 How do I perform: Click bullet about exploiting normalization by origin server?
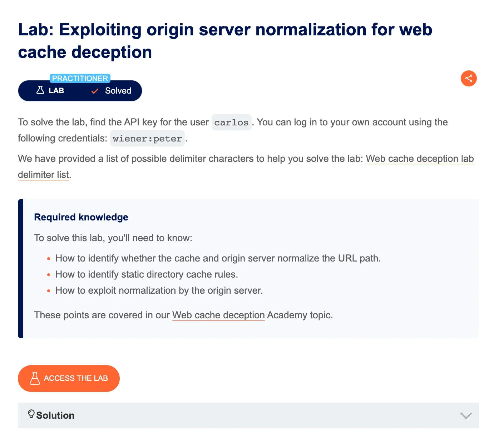[159, 290]
